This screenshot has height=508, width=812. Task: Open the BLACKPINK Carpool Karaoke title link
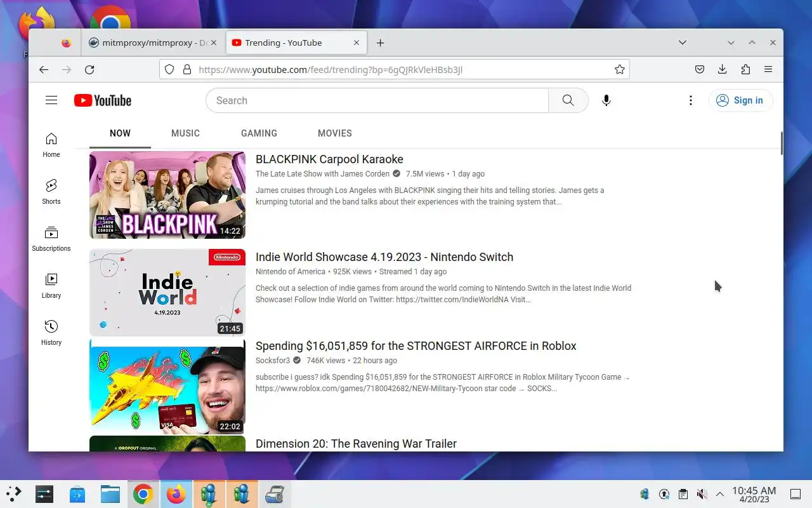[329, 159]
